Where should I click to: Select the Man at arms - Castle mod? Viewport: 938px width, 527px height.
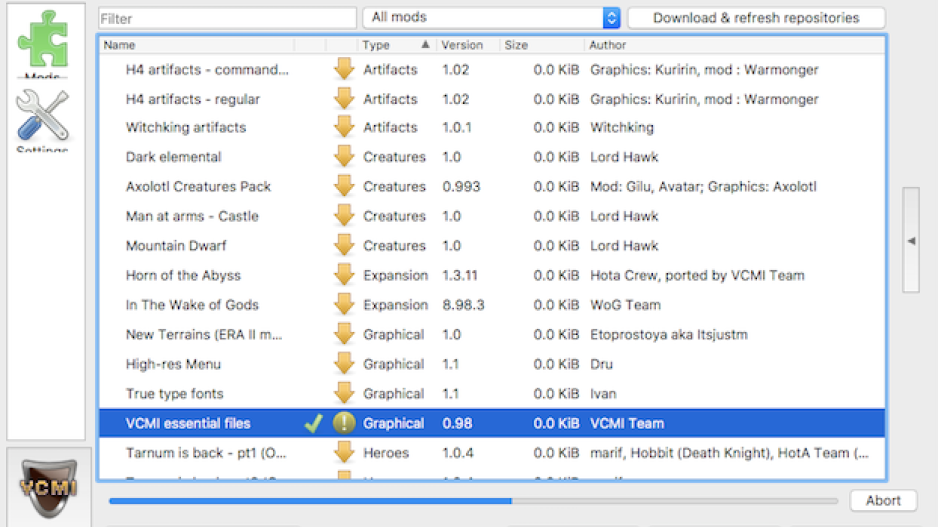(x=192, y=216)
